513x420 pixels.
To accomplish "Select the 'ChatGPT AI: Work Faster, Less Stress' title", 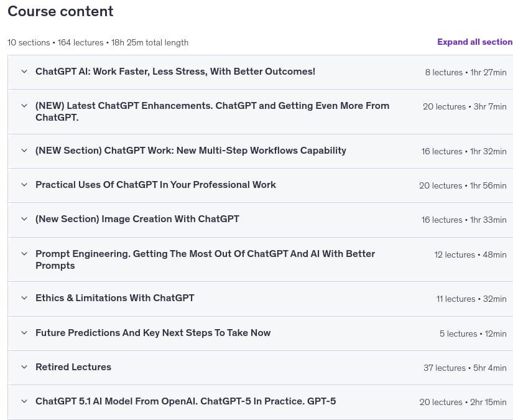I will point(175,72).
